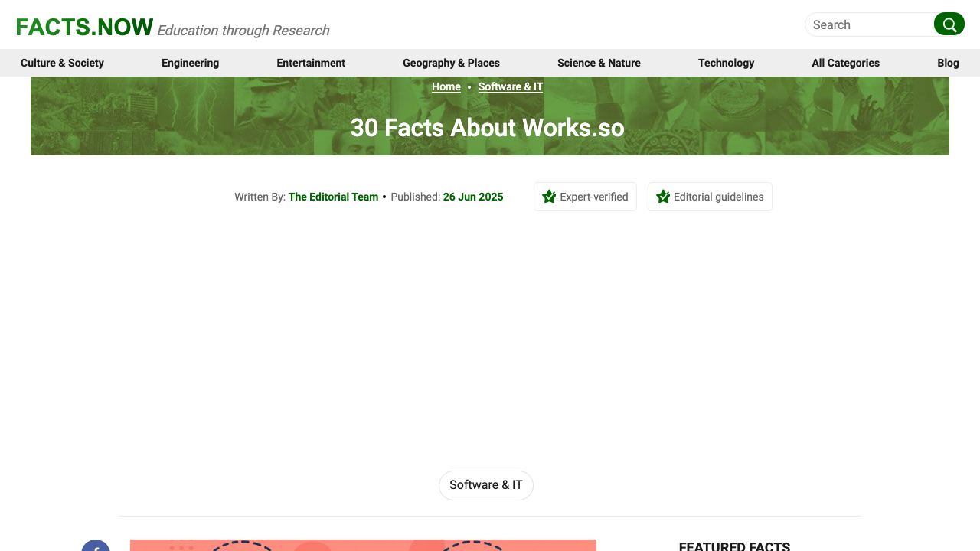Screen dimensions: 980x551
Task: Open the FACTS.NOW home logo
Action: coord(84,27)
